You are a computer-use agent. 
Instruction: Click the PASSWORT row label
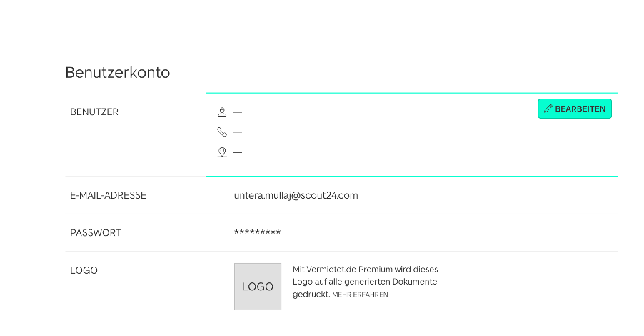pos(96,233)
